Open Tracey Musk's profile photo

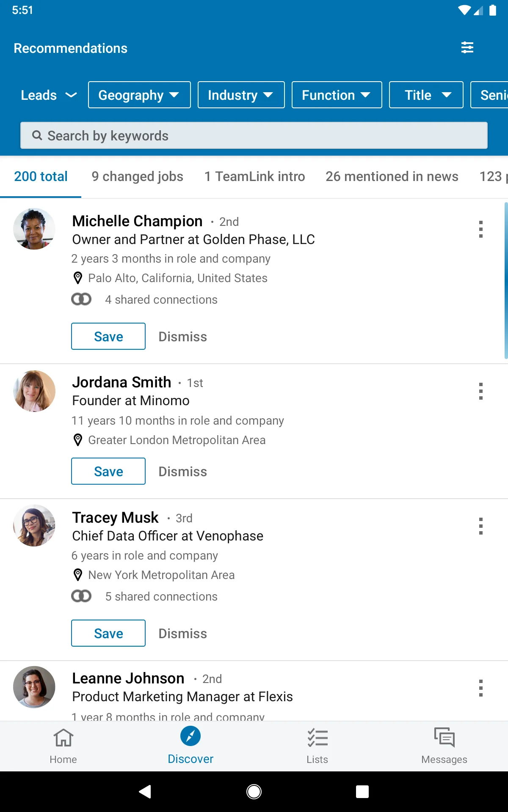pyautogui.click(x=34, y=526)
